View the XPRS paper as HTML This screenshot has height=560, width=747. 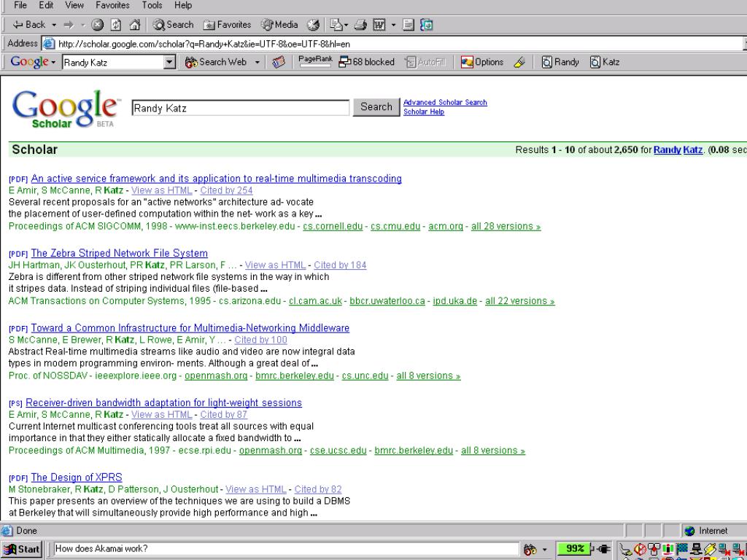pos(256,489)
